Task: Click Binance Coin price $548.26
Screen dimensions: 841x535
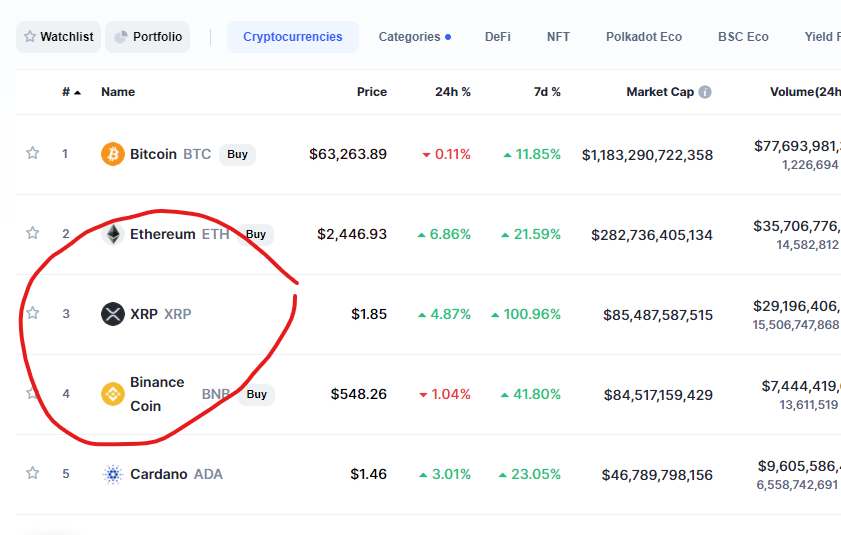Action: click(359, 394)
